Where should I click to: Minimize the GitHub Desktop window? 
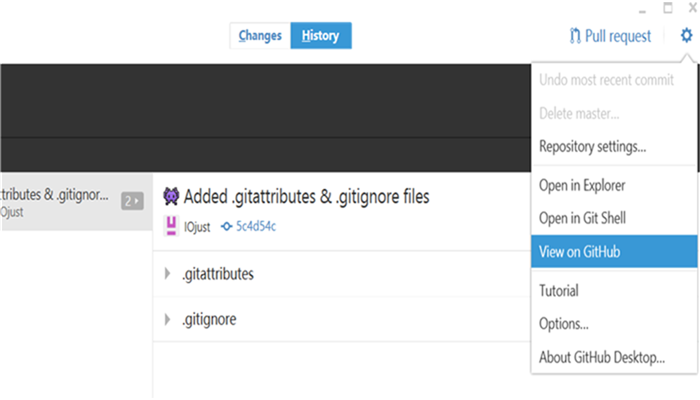(x=642, y=11)
